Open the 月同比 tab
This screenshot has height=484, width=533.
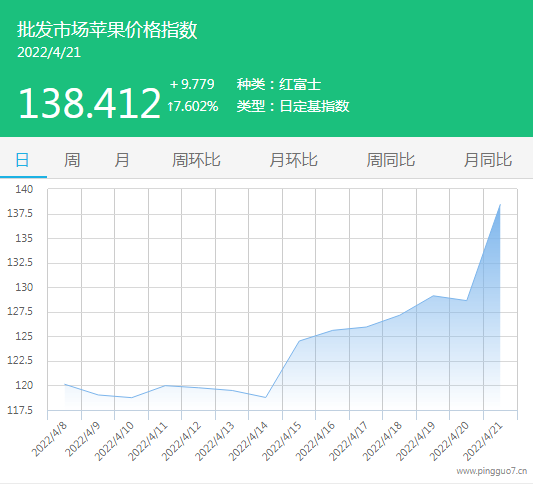488,160
